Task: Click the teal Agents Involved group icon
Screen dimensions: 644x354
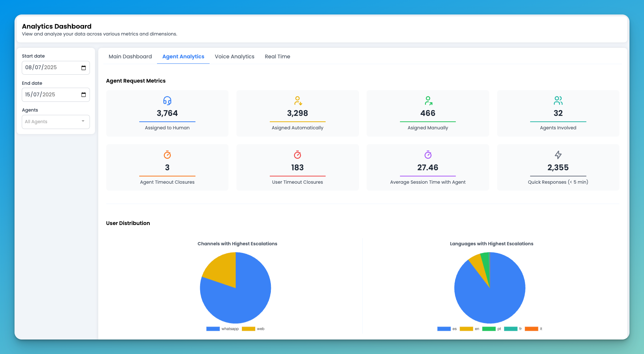Action: pyautogui.click(x=558, y=101)
